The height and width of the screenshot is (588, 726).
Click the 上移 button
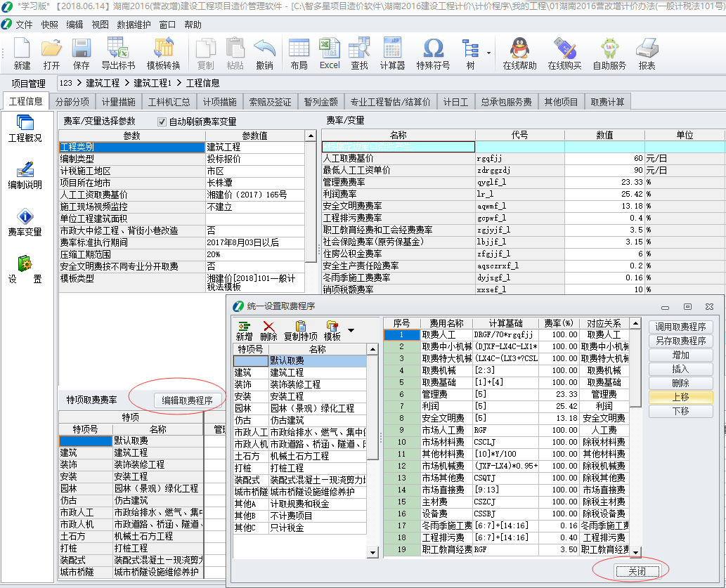680,397
